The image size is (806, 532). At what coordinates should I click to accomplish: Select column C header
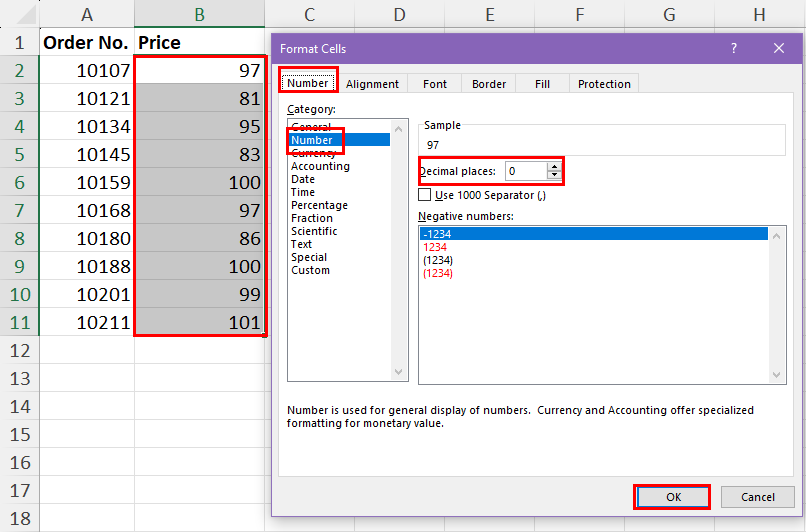[x=309, y=14]
